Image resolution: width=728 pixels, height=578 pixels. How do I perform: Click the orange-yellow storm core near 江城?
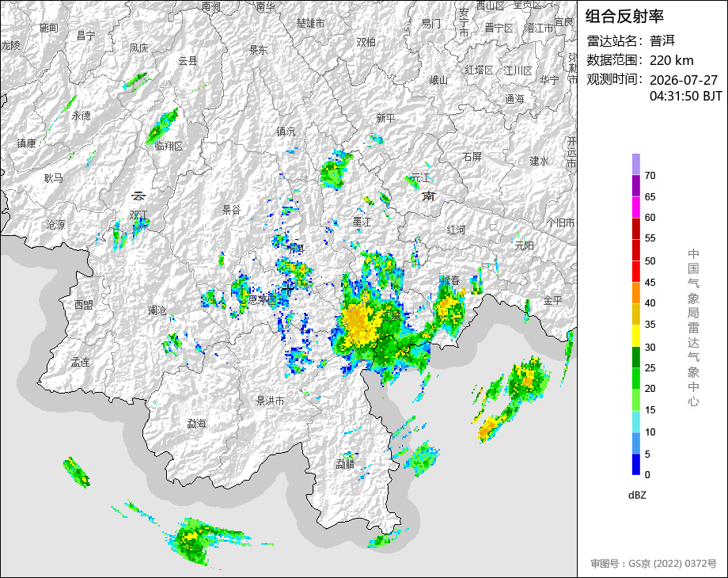pyautogui.click(x=357, y=321)
